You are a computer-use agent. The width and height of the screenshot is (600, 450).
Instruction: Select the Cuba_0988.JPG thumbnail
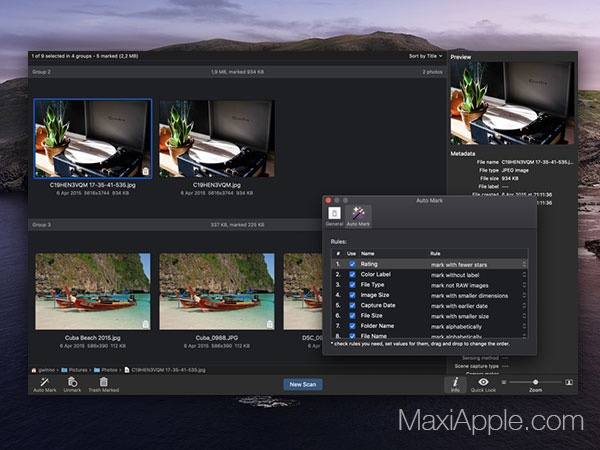(217, 291)
